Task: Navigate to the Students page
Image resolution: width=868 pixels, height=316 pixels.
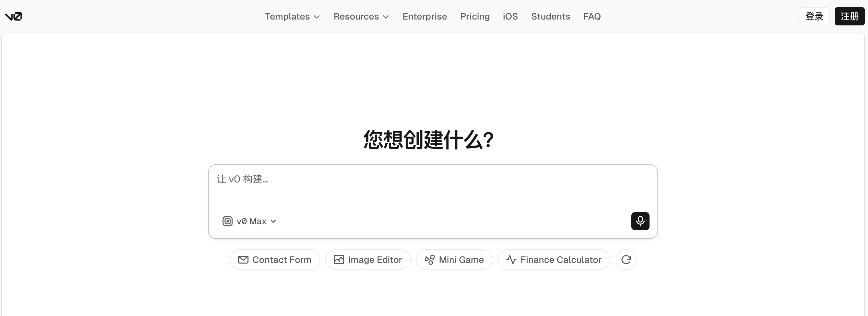Action: pos(550,17)
